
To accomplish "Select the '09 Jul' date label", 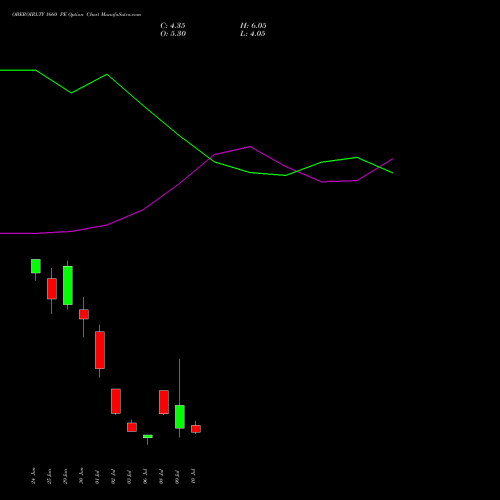I will click(x=177, y=477).
